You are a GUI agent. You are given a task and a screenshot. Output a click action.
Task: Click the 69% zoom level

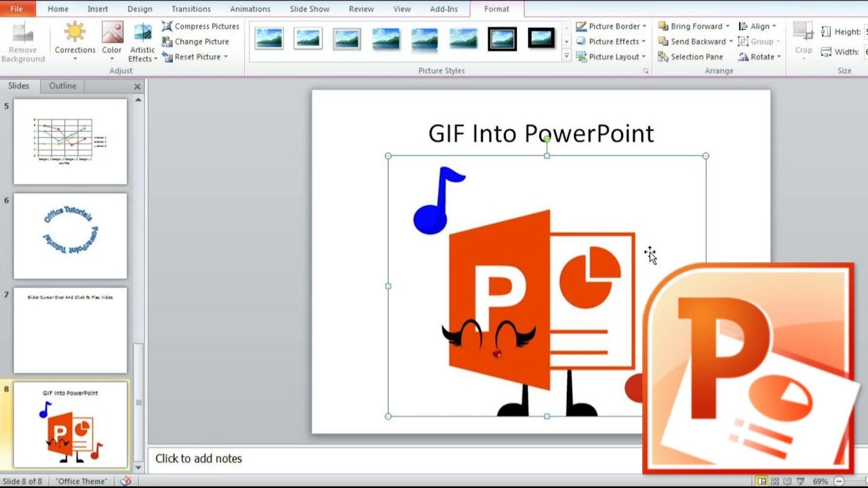[820, 481]
